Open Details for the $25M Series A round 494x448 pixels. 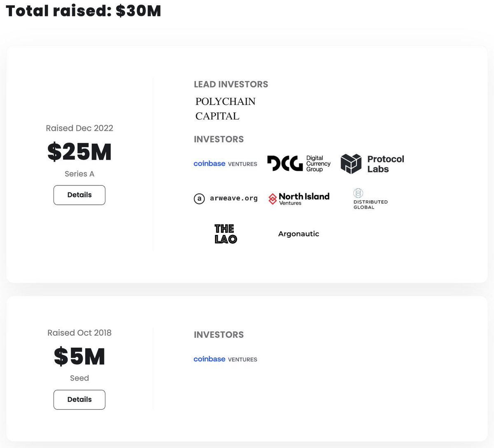click(79, 195)
